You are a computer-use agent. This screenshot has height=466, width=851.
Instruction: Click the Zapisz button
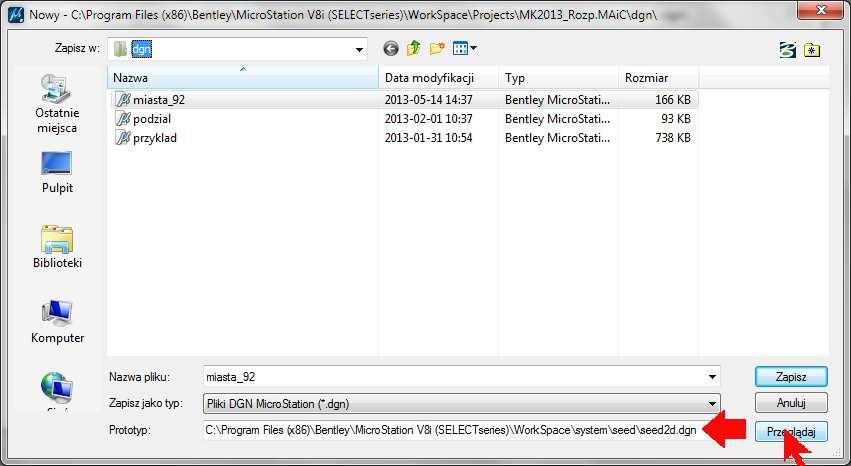coord(791,376)
